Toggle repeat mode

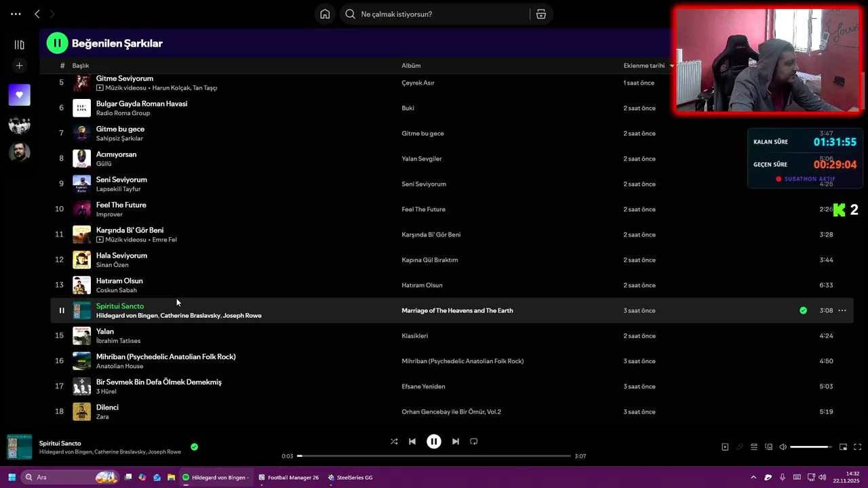point(474,441)
